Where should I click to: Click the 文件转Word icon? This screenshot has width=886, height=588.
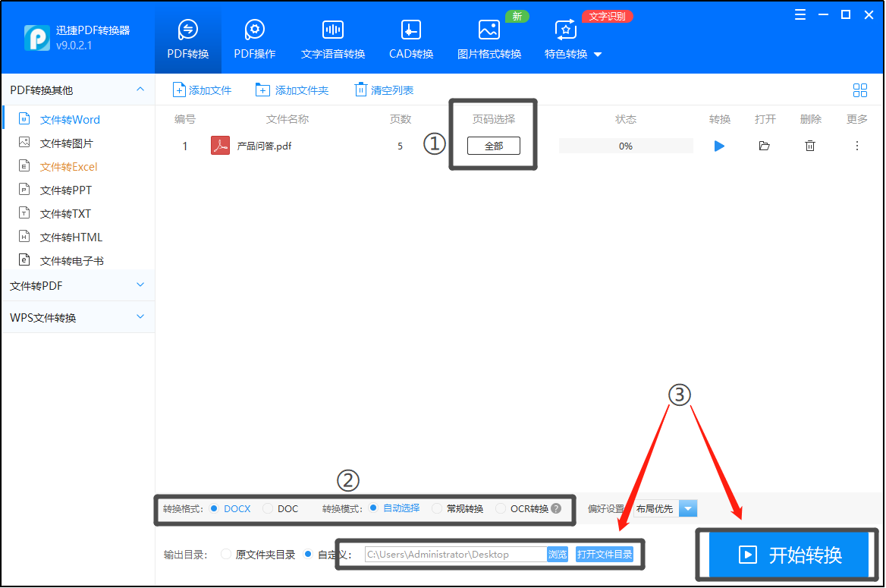click(x=24, y=118)
